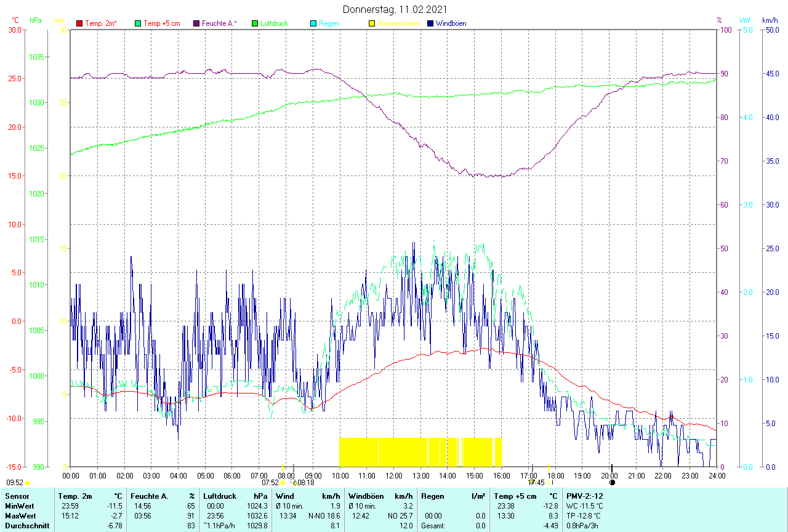Image resolution: width=788 pixels, height=532 pixels.
Task: Click the -15.0 tick on the °C axis
Action: click(x=13, y=467)
